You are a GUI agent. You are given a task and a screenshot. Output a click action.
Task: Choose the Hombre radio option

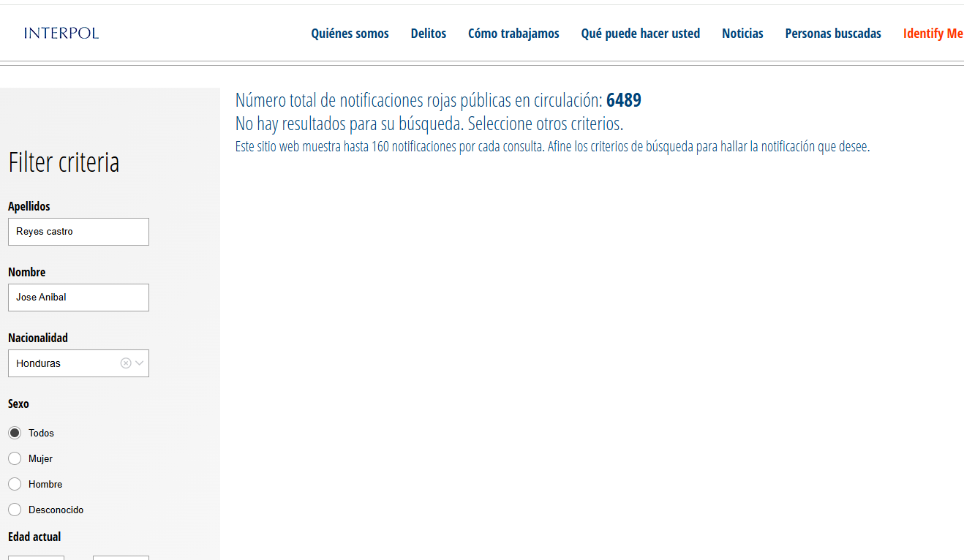15,484
